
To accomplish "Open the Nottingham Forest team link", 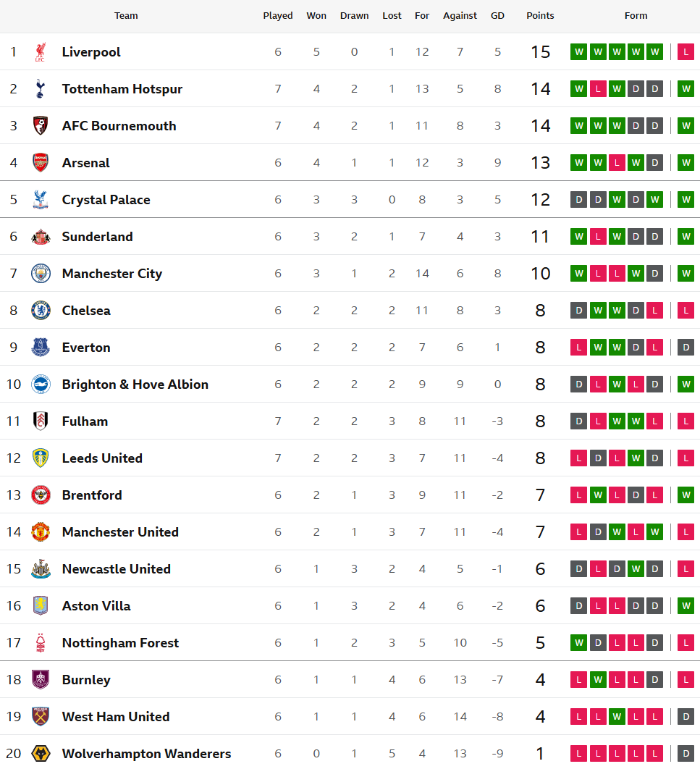I will click(120, 643).
